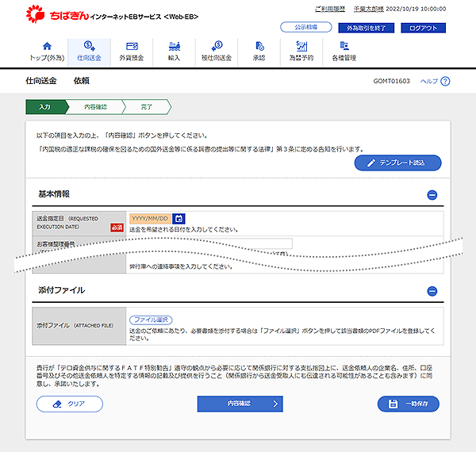Open the calendar date picker icon
This screenshot has width=476, height=452.
coord(178,218)
